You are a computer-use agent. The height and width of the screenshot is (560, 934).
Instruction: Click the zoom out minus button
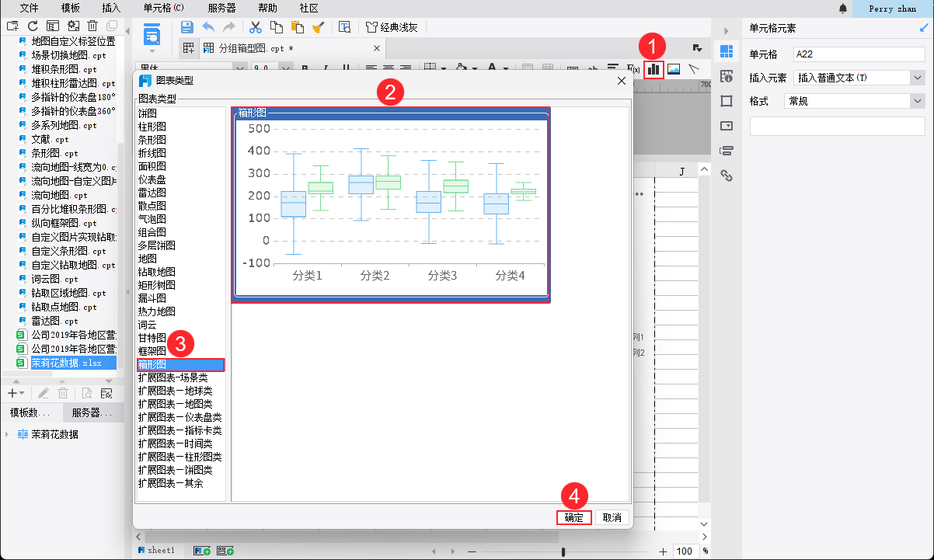point(472,551)
